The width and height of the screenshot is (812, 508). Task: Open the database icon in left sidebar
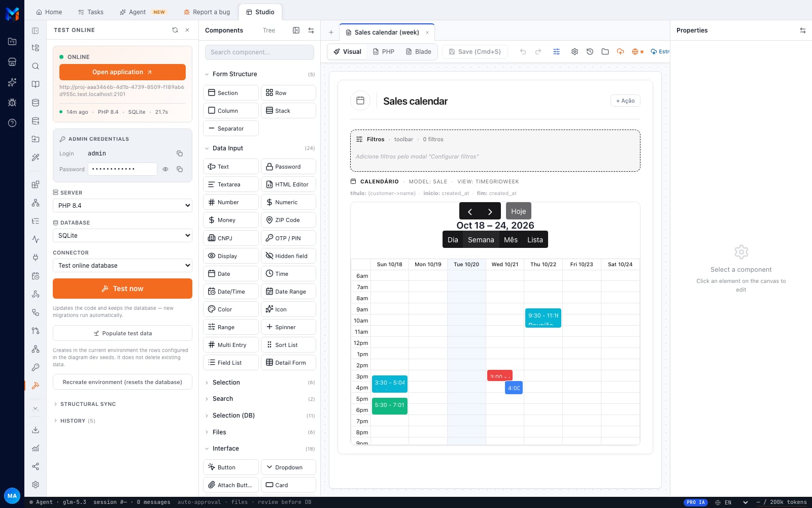coord(36,103)
